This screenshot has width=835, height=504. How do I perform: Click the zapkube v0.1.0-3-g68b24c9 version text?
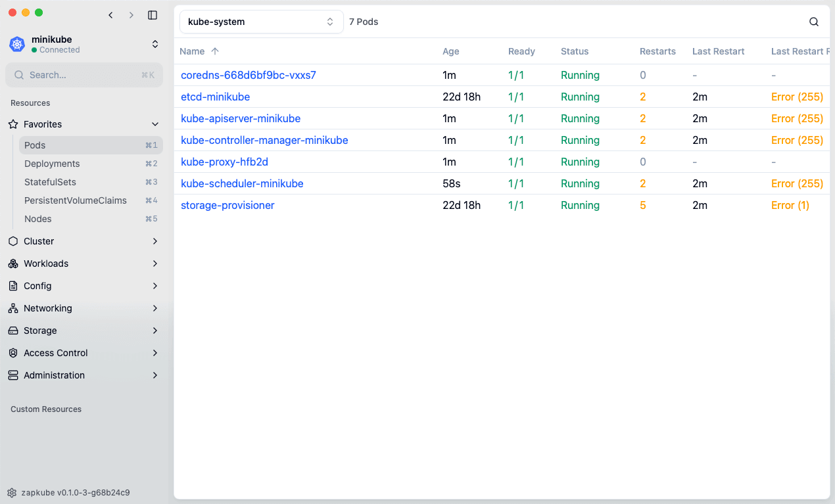click(75, 492)
